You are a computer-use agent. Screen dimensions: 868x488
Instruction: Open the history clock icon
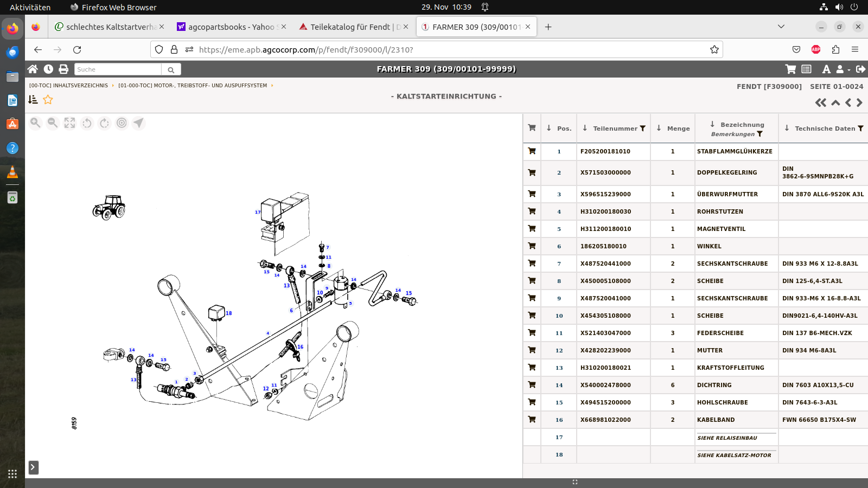coord(48,69)
